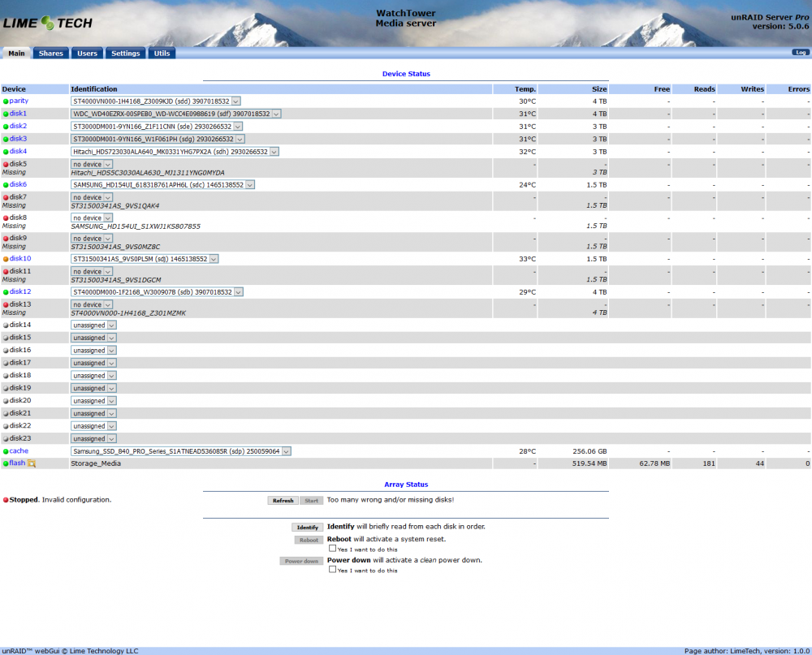Click the green status dot beside flash
This screenshot has width=812, height=655.
coord(6,463)
